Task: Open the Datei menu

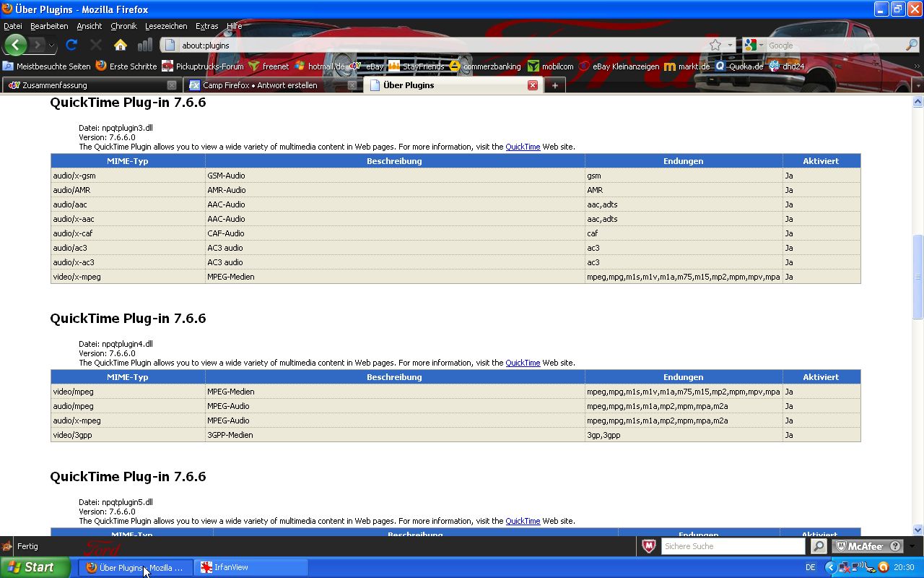Action: (13, 26)
